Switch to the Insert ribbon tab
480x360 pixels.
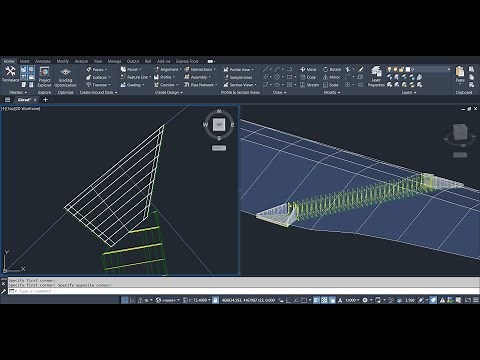click(x=24, y=61)
